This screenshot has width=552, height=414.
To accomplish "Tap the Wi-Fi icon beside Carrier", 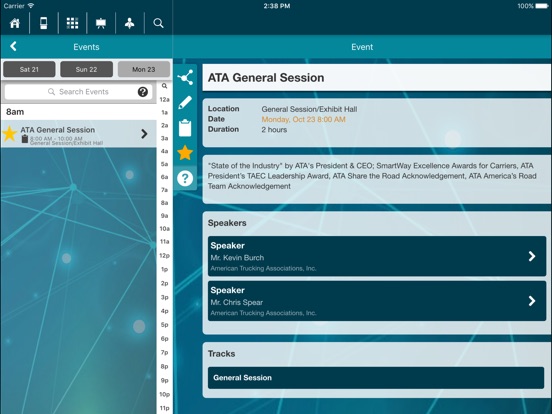I will click(31, 6).
